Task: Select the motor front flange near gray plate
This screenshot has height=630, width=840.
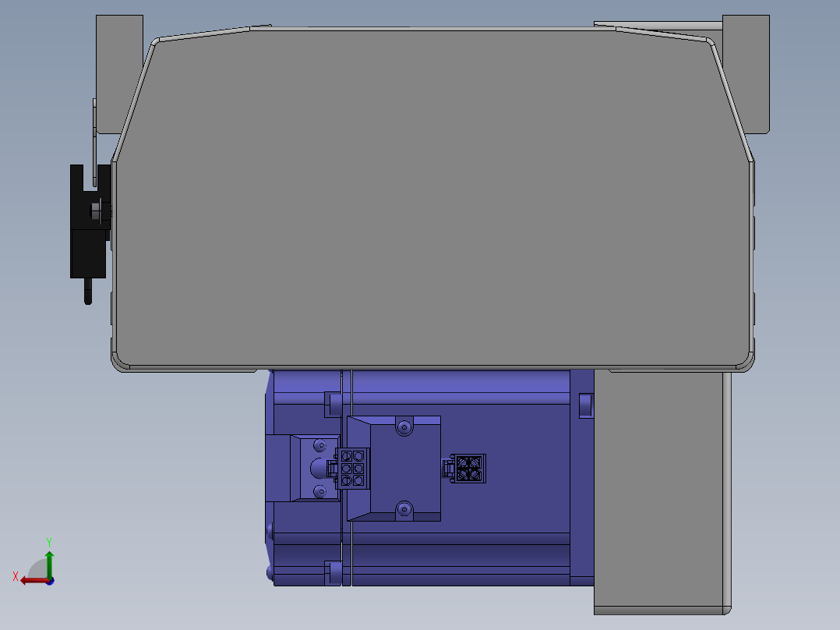Action: (582, 477)
